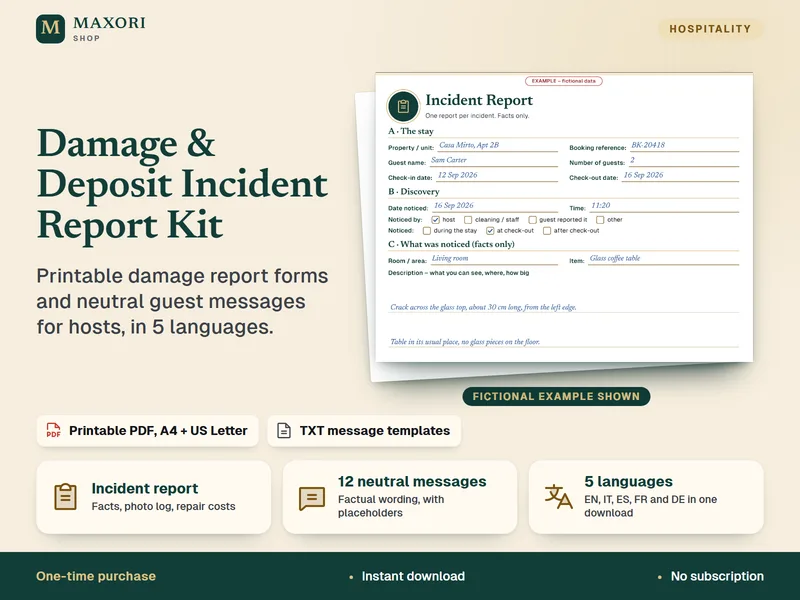The width and height of the screenshot is (800, 600).
Task: Click the '12 neutral messages' card title
Action: (x=412, y=482)
